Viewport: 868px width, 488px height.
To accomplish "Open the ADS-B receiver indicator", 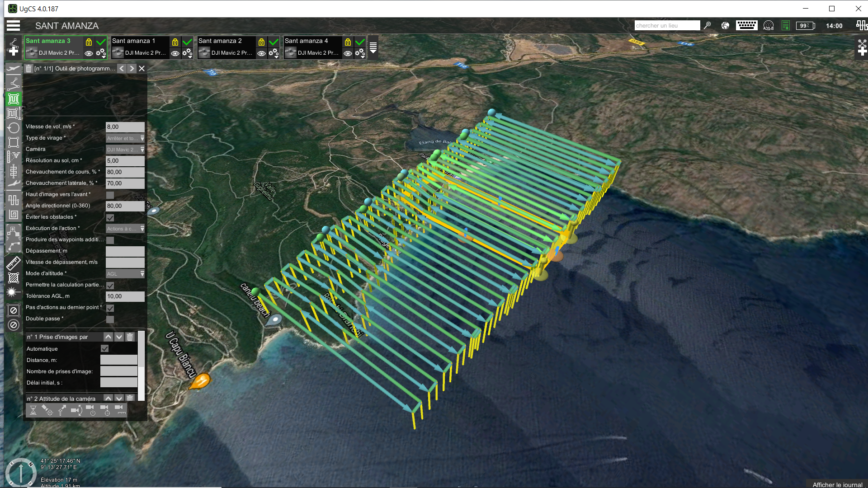I will [768, 26].
